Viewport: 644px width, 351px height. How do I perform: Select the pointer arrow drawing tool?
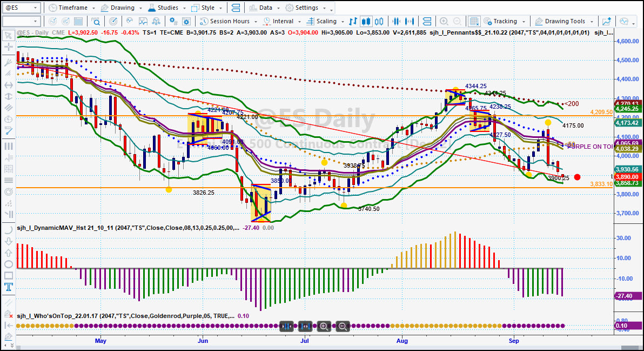(8, 35)
